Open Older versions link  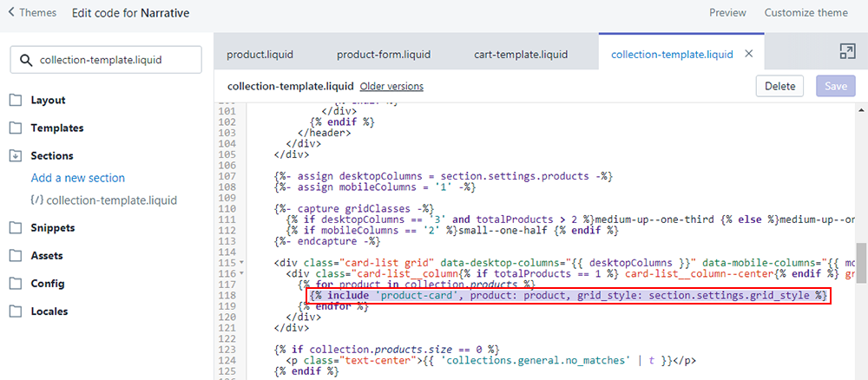[x=391, y=87]
